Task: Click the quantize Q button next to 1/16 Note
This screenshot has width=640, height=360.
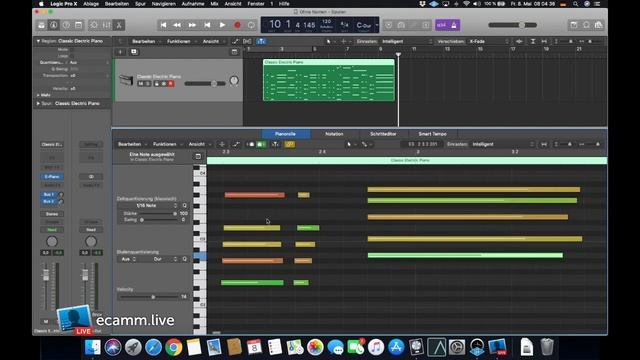Action: click(184, 205)
